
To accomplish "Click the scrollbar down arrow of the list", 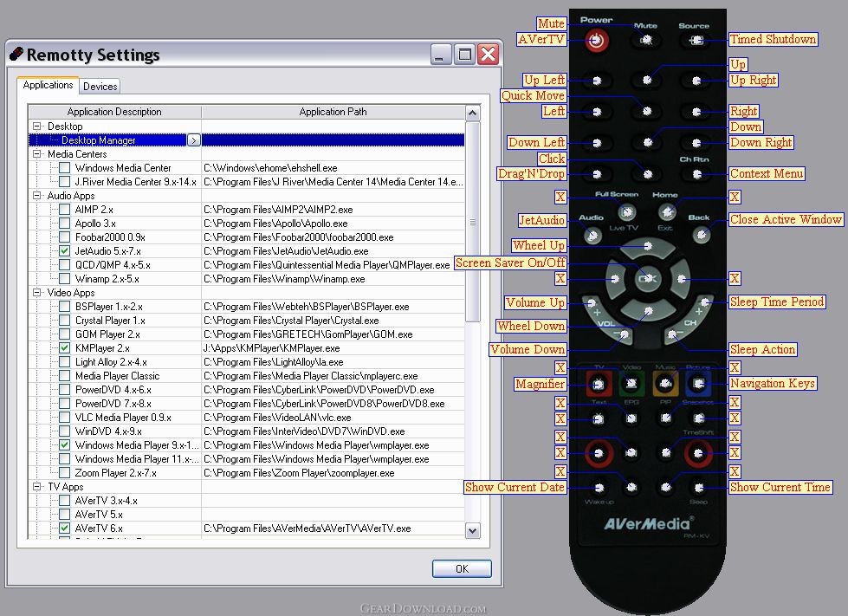I will pyautogui.click(x=473, y=530).
